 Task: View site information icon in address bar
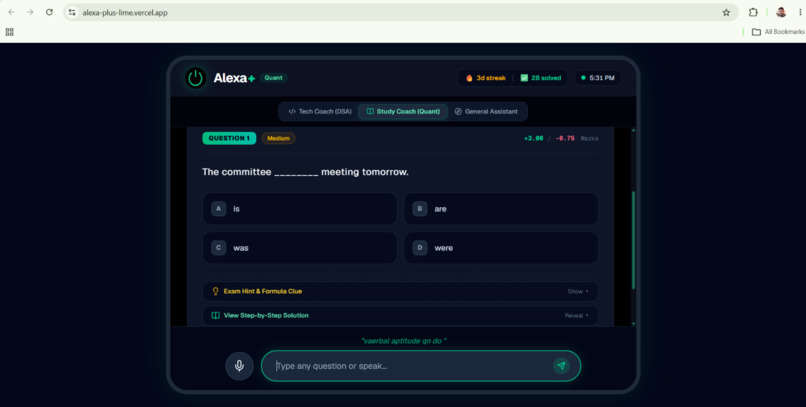[72, 12]
